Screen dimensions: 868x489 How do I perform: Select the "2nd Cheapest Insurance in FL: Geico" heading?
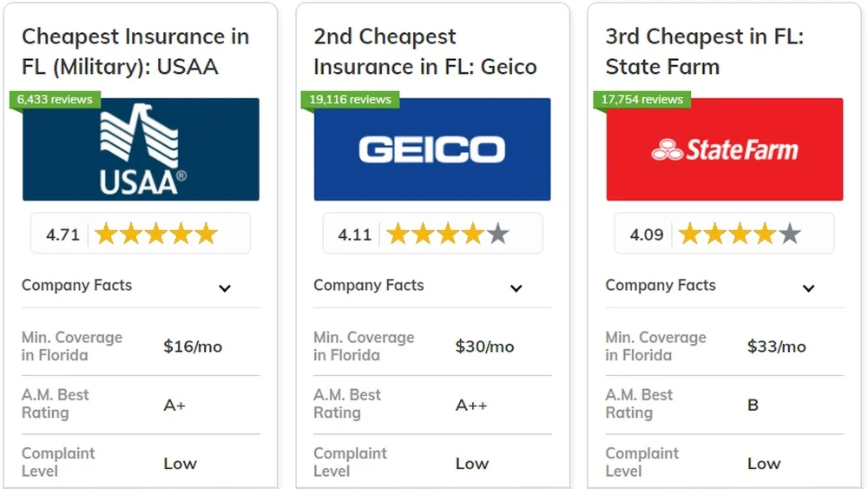[x=425, y=51]
